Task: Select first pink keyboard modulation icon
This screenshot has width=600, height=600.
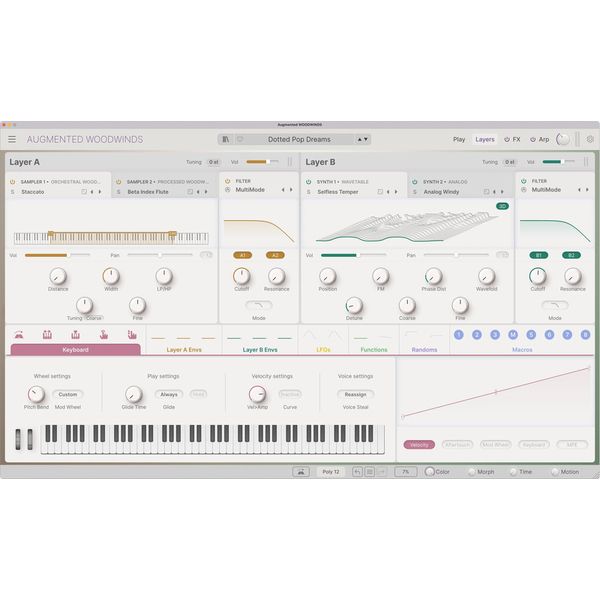Action: pyautogui.click(x=19, y=335)
